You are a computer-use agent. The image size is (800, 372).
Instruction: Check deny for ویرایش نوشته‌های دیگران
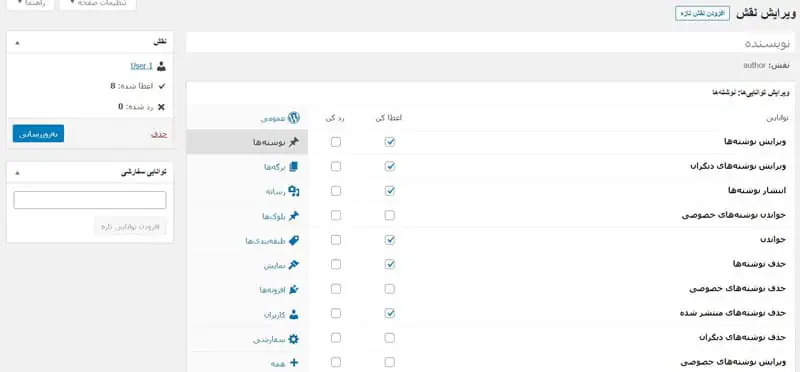336,166
